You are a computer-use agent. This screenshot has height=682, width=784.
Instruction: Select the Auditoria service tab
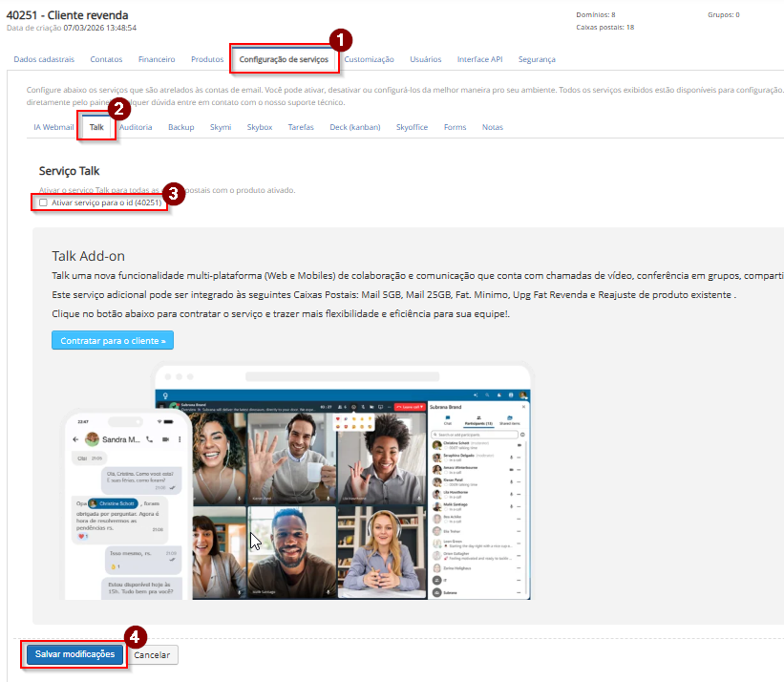pyautogui.click(x=136, y=127)
